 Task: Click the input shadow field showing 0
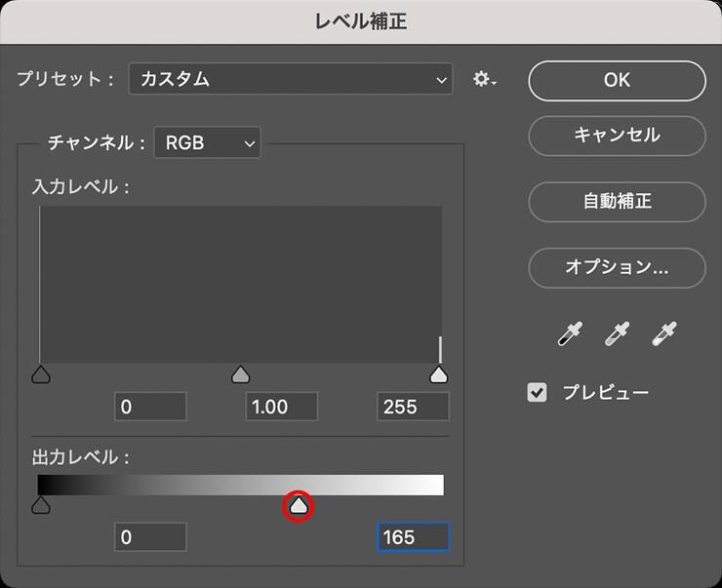click(150, 407)
